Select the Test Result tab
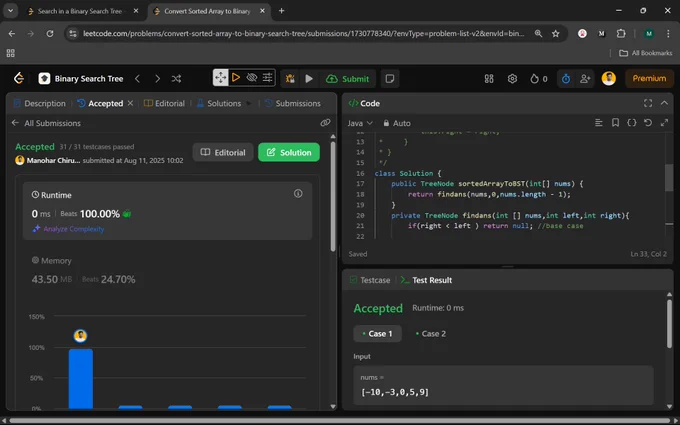Image resolution: width=680 pixels, height=425 pixels. pos(426,280)
